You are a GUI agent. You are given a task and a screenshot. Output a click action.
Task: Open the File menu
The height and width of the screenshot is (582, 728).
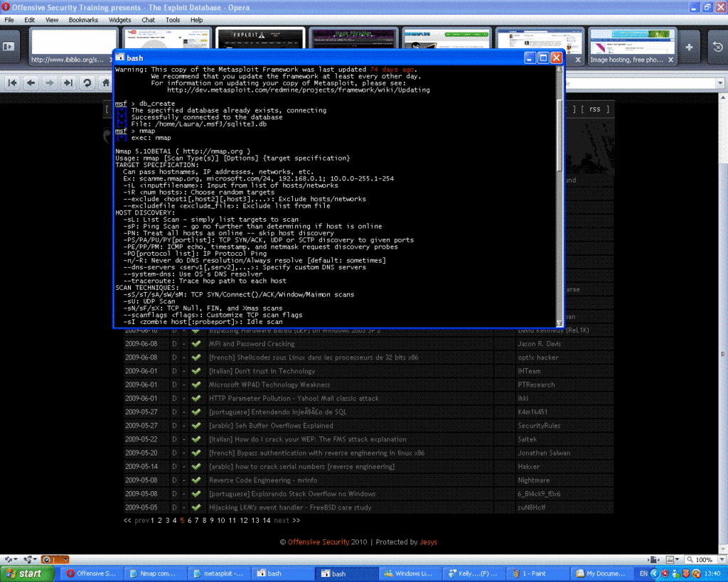(x=9, y=20)
